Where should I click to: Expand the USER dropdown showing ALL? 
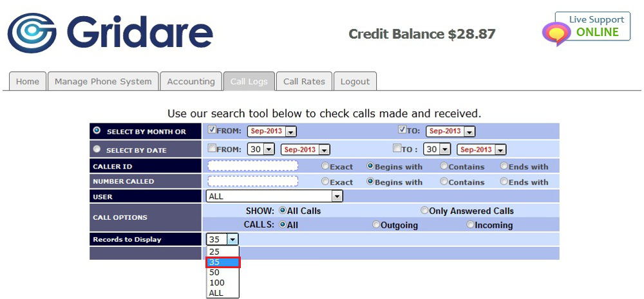click(x=274, y=197)
